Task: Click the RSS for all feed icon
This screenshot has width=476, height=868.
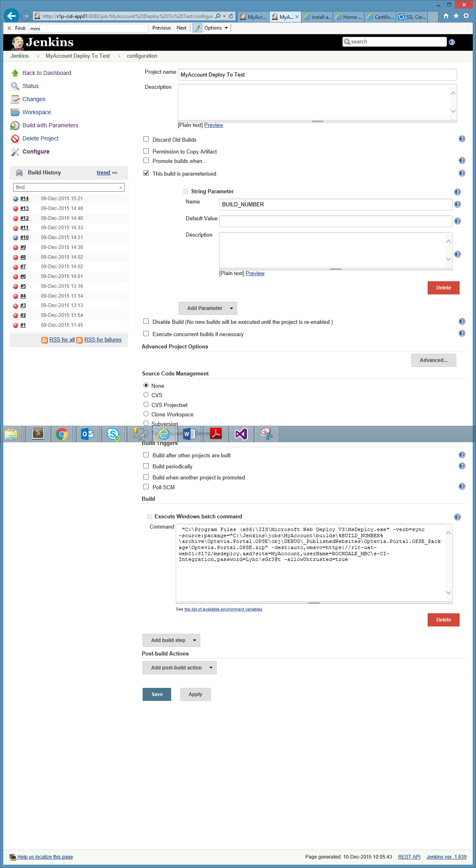Action: [x=45, y=340]
